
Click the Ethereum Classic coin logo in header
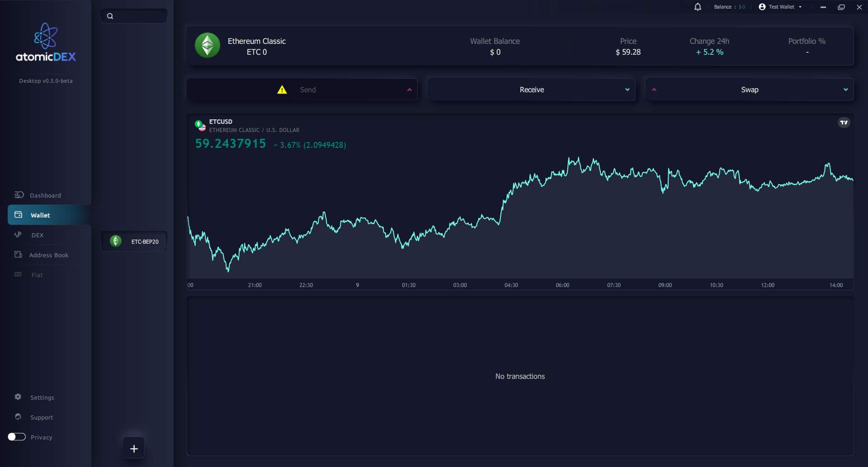pos(208,45)
